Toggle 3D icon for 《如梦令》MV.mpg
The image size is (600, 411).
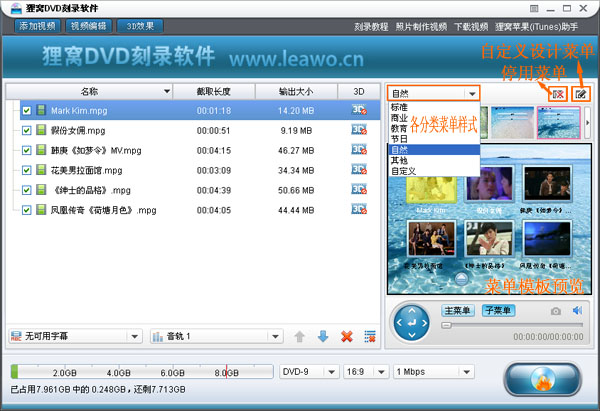pyautogui.click(x=359, y=150)
